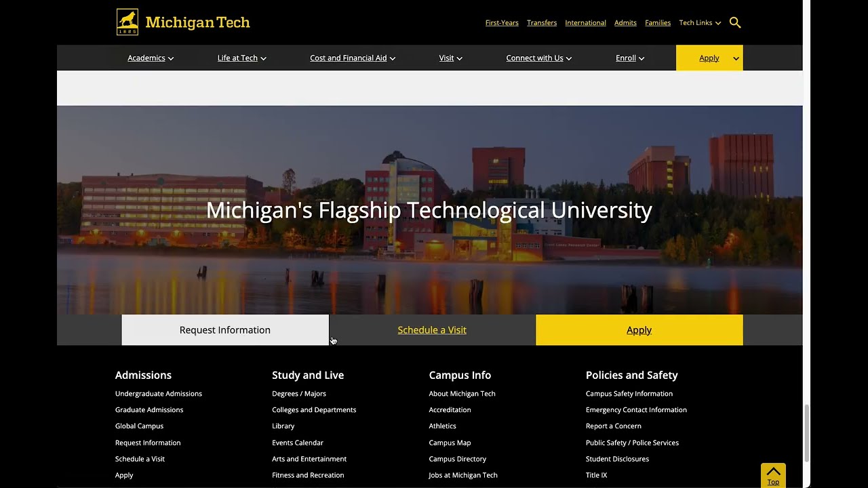The height and width of the screenshot is (488, 868).
Task: Expand the Visit menu
Action: pos(451,58)
